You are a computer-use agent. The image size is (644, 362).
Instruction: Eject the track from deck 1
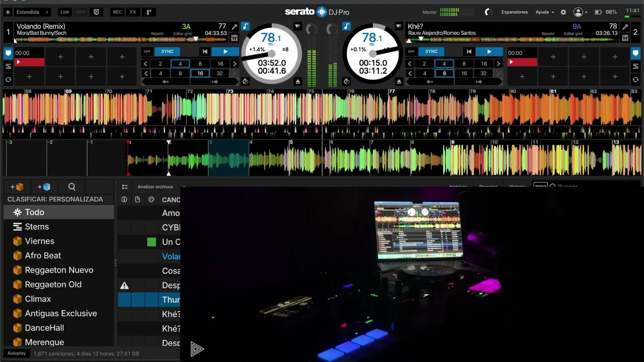click(x=298, y=81)
